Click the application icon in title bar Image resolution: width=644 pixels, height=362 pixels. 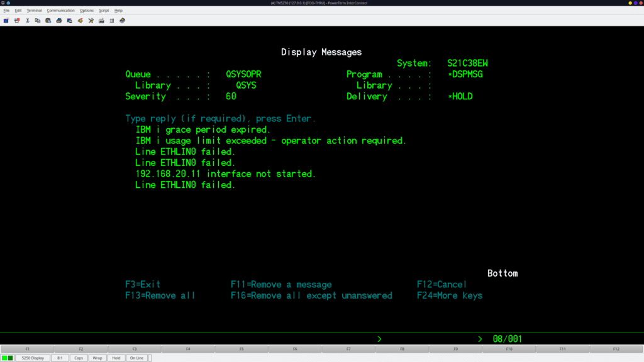click(3, 3)
